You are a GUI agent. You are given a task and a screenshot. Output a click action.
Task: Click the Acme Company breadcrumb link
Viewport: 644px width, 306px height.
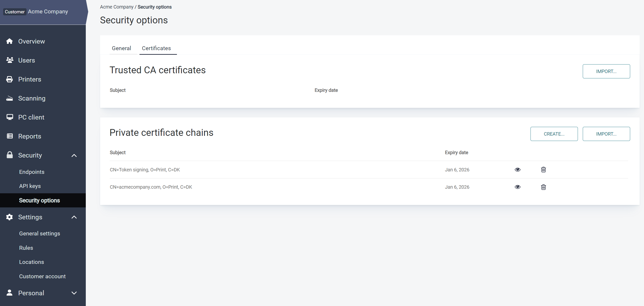(116, 7)
